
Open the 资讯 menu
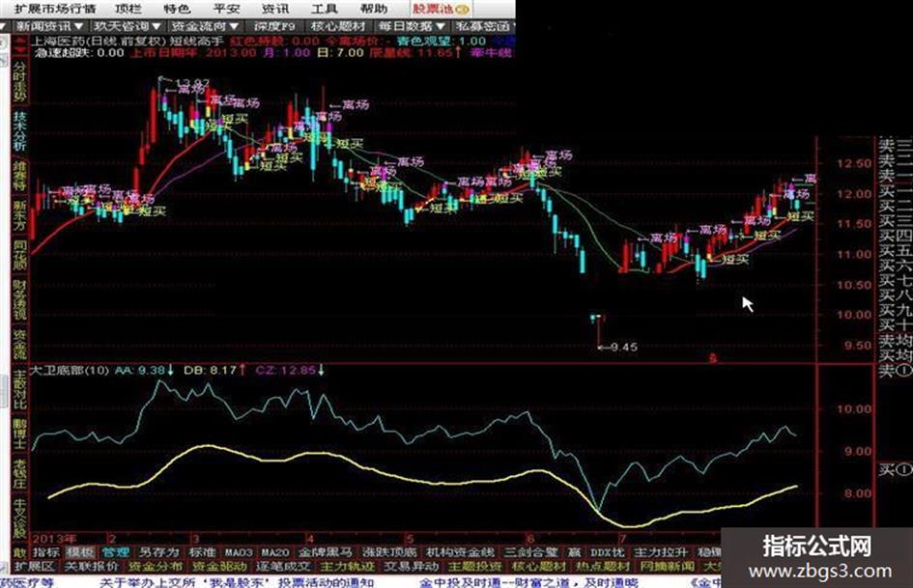coord(274,9)
